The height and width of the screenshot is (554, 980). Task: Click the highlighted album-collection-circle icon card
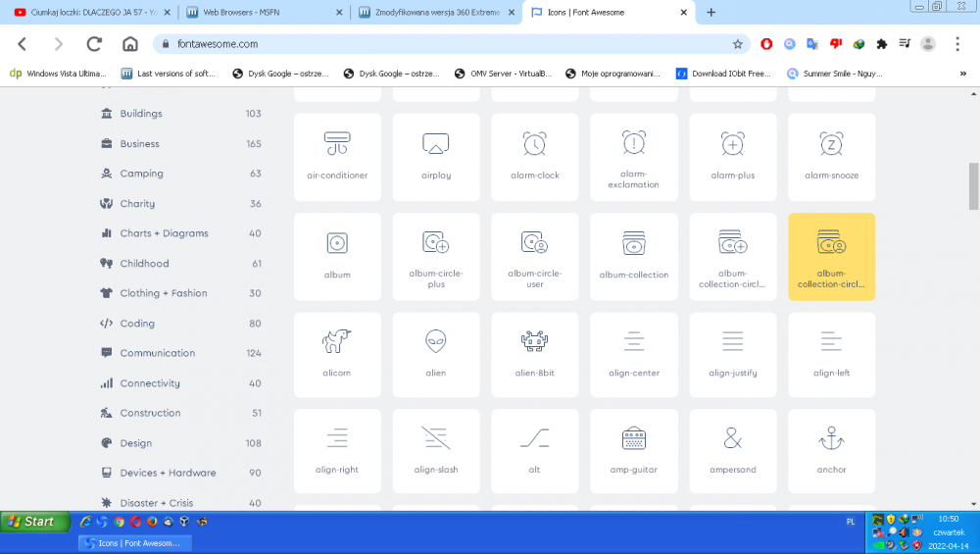pyautogui.click(x=831, y=256)
